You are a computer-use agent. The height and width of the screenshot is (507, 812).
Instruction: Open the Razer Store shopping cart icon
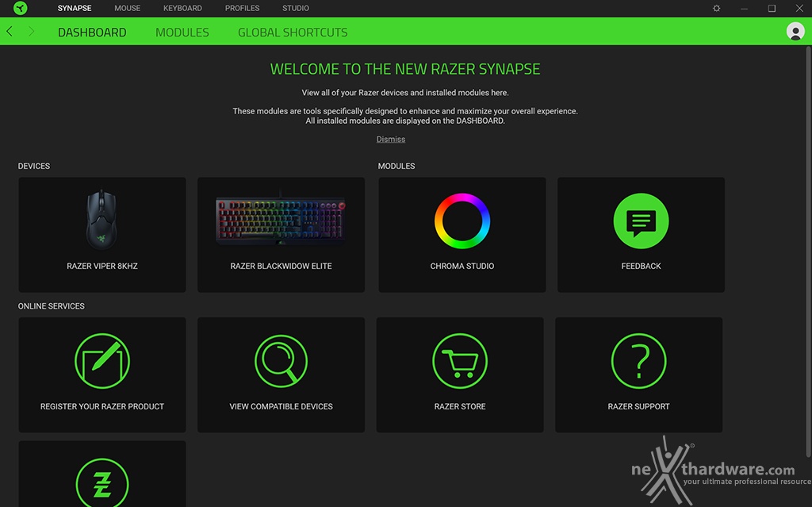click(x=460, y=361)
